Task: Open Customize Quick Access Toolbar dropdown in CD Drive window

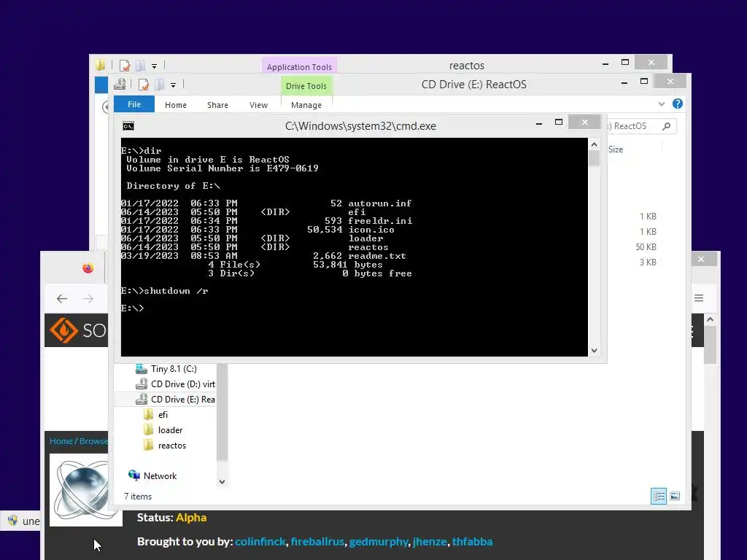Action: point(174,85)
